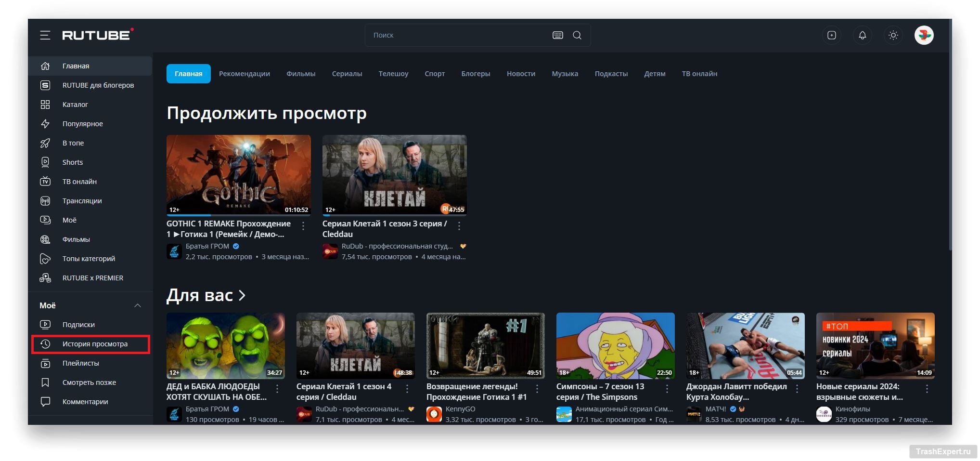The image size is (980, 461).
Task: Open the Братья ГРОМ channel link under GOTHIC video
Action: click(x=207, y=246)
